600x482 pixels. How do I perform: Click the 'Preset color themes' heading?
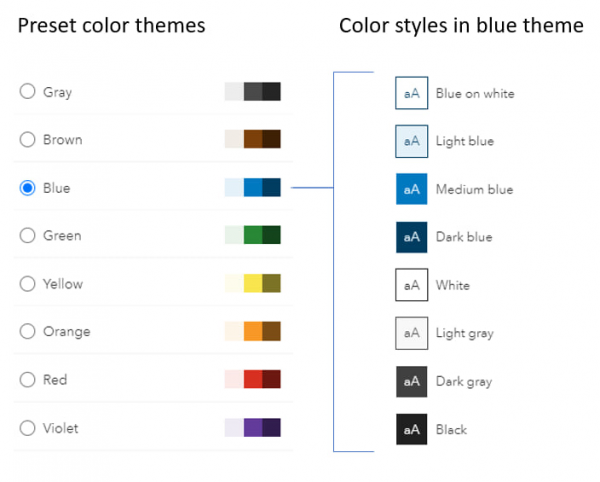click(x=111, y=25)
